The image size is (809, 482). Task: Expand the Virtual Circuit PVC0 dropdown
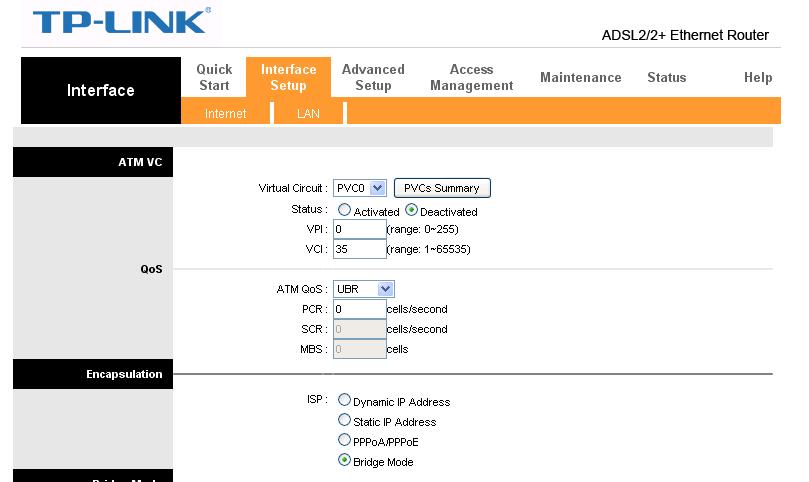point(360,188)
